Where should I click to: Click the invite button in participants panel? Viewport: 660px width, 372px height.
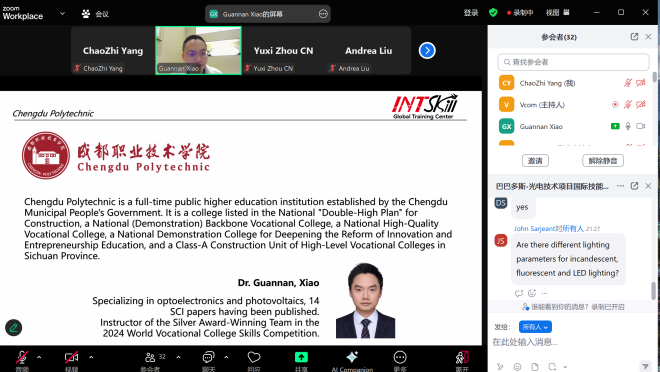click(535, 161)
